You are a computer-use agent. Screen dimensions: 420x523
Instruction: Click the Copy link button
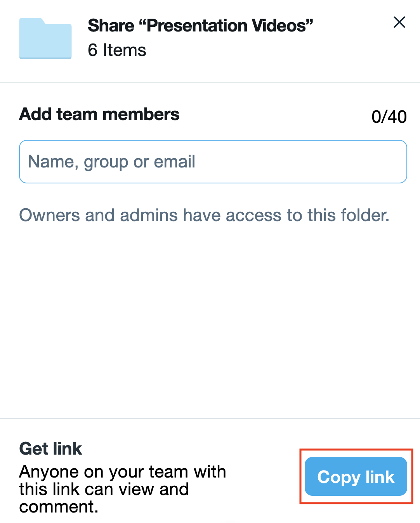click(x=356, y=476)
